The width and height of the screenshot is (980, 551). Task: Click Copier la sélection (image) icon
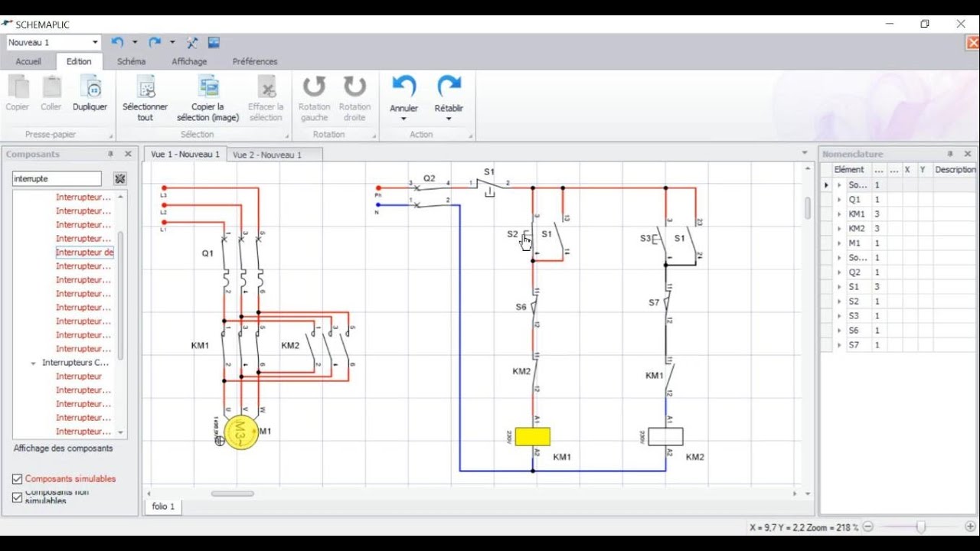[208, 86]
